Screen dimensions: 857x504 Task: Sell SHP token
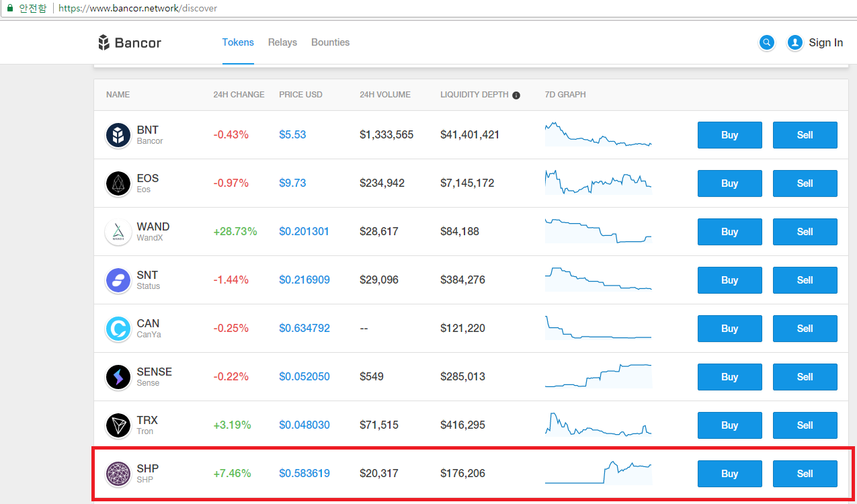805,474
